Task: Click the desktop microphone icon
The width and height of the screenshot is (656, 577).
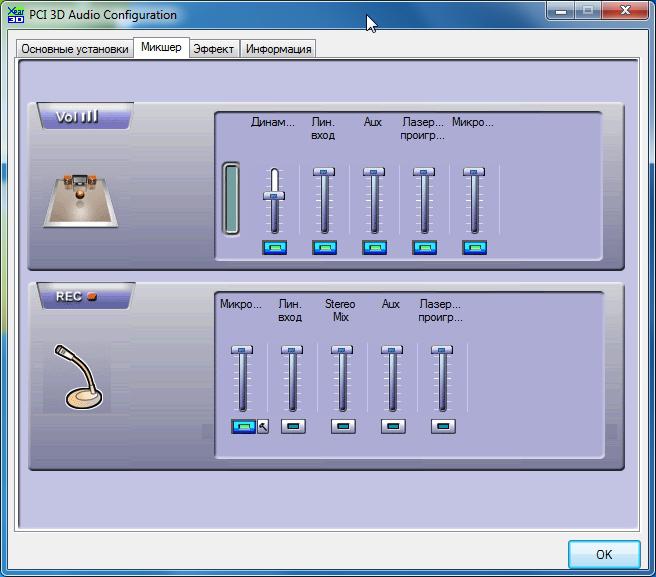Action: (x=78, y=377)
